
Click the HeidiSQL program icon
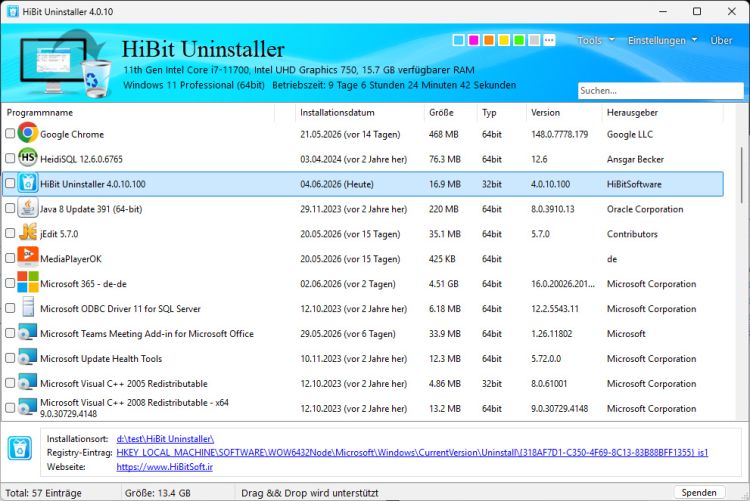coord(28,158)
